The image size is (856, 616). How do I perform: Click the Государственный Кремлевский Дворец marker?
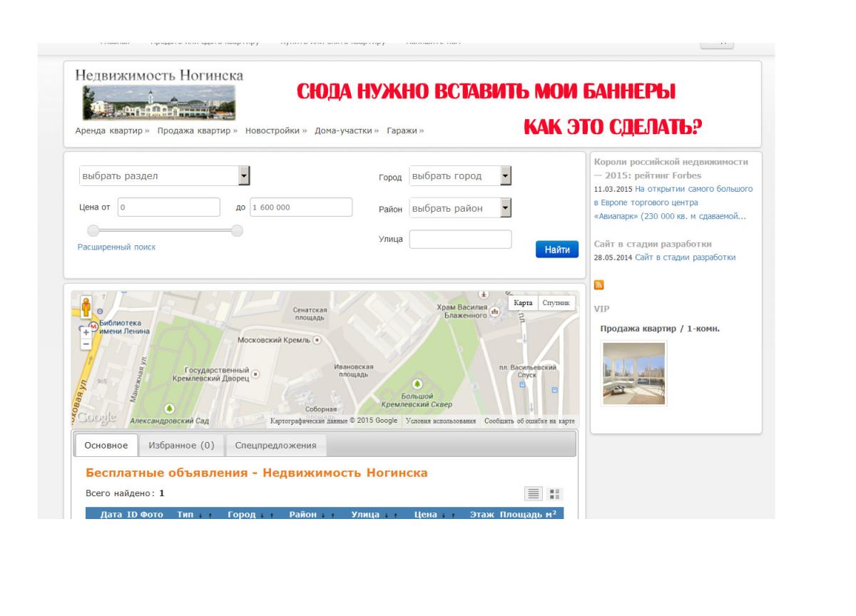pyautogui.click(x=254, y=374)
